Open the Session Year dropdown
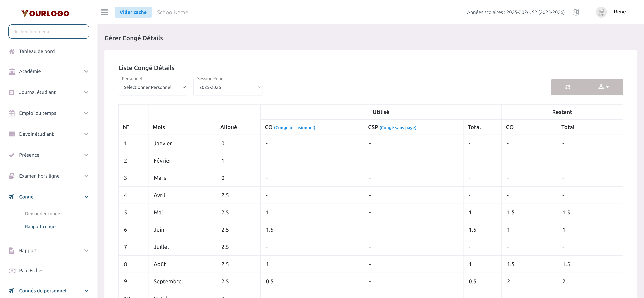The width and height of the screenshot is (644, 298). click(228, 87)
